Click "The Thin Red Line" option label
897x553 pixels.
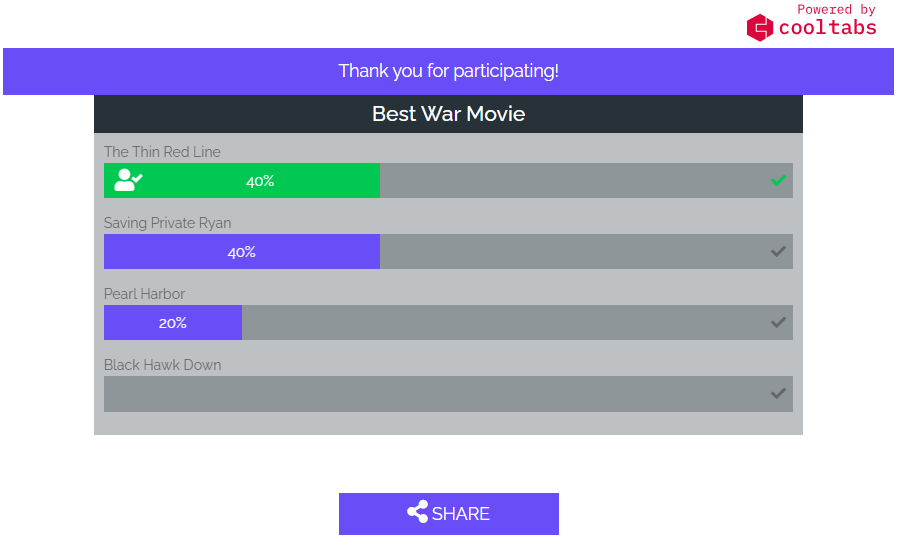(162, 152)
